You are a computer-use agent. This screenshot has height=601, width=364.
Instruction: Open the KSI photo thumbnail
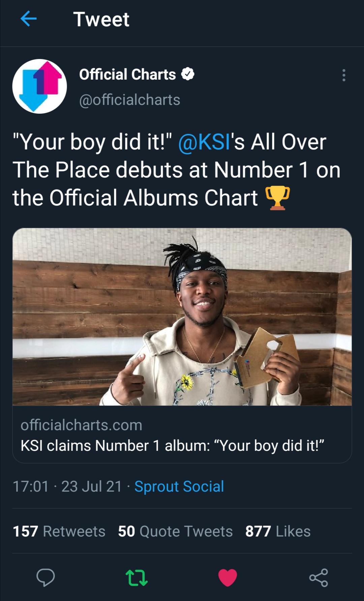coord(182,321)
